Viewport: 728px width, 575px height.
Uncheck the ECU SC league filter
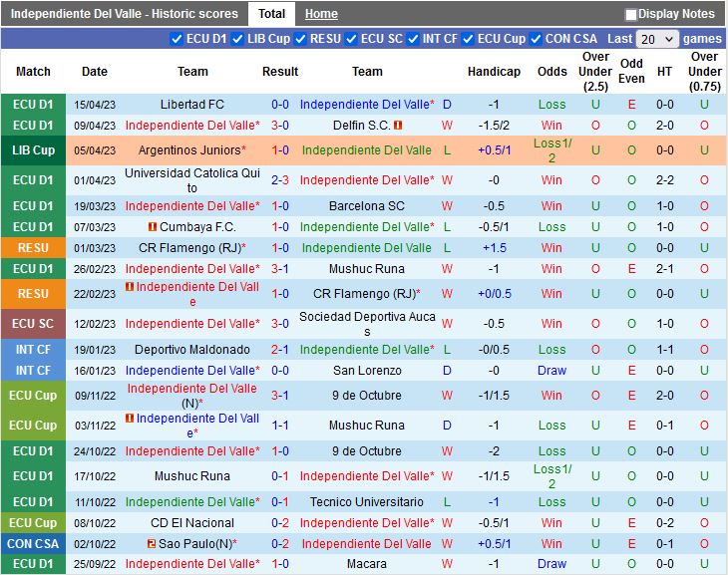(x=351, y=39)
